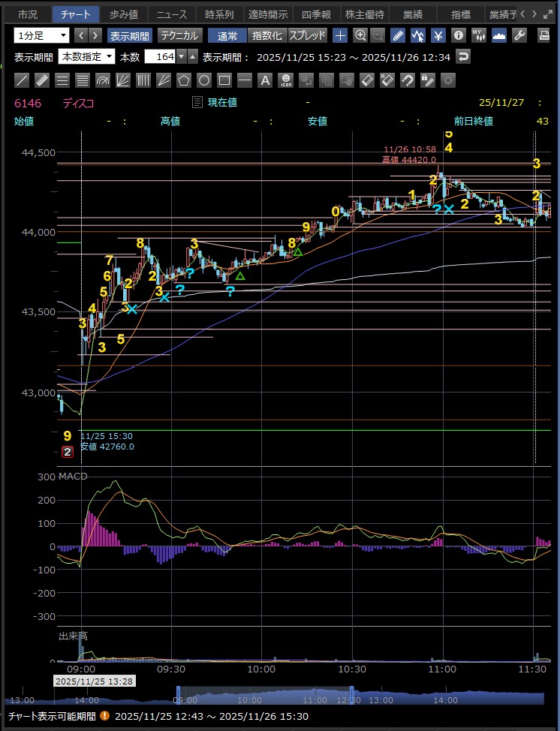
Task: Choose the pentagon shape drawing tool
Action: click(x=184, y=80)
